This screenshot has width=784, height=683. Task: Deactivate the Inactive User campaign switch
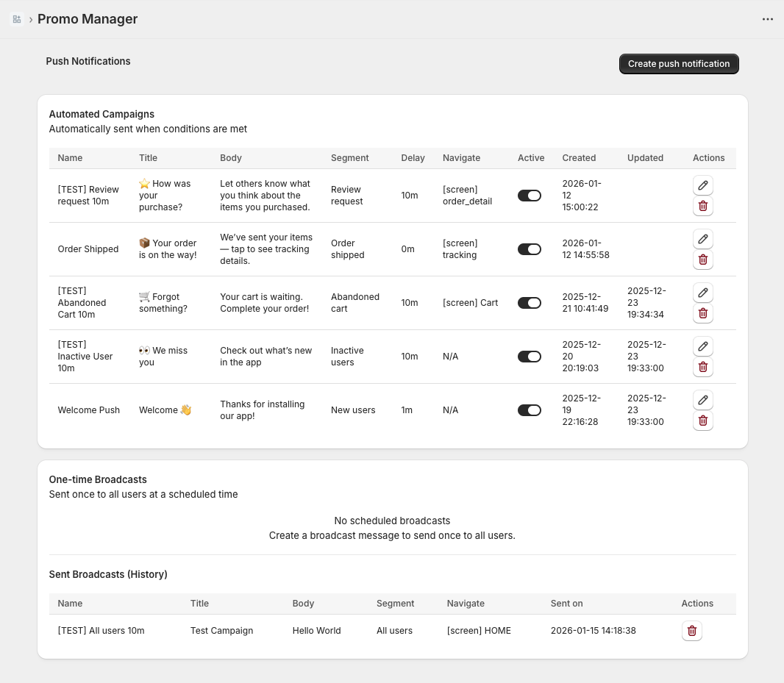click(530, 357)
